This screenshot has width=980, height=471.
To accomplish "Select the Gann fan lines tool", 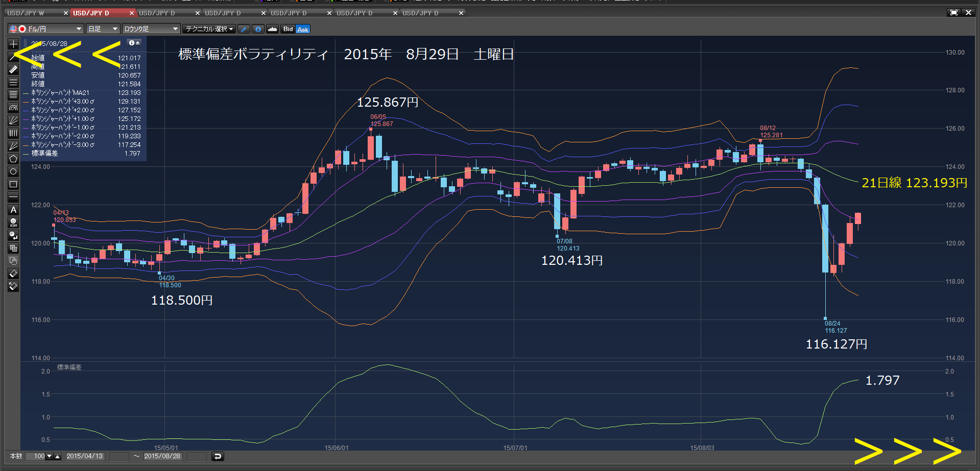I will (x=13, y=146).
